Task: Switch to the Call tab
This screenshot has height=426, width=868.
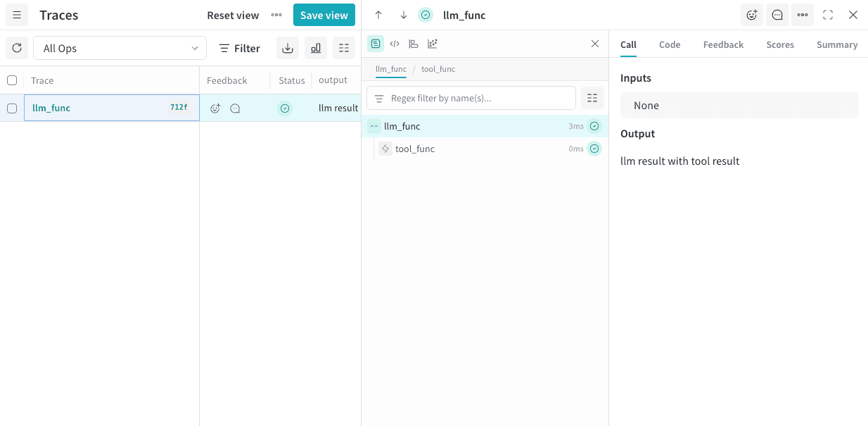Action: 628,44
